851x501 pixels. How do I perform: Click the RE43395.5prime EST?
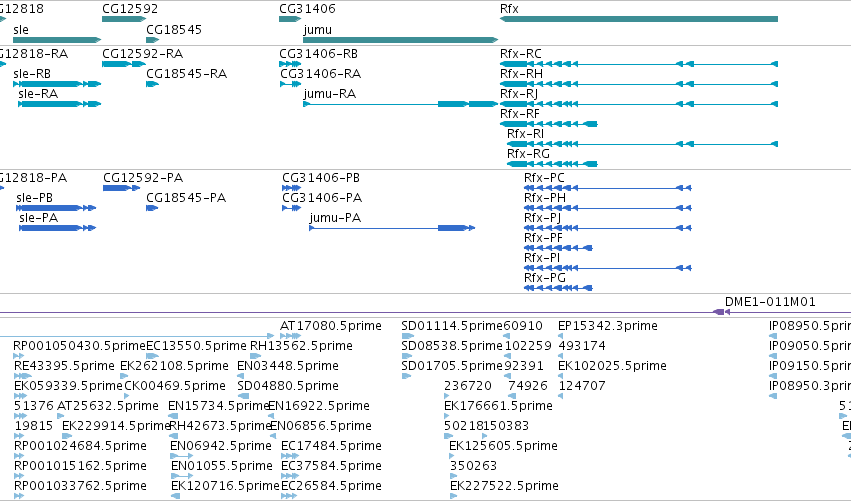pyautogui.click(x=64, y=366)
